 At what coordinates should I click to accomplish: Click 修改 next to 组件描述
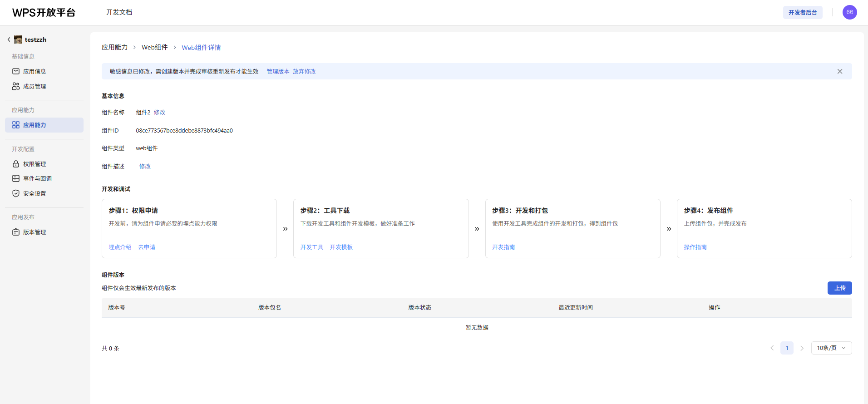point(145,166)
